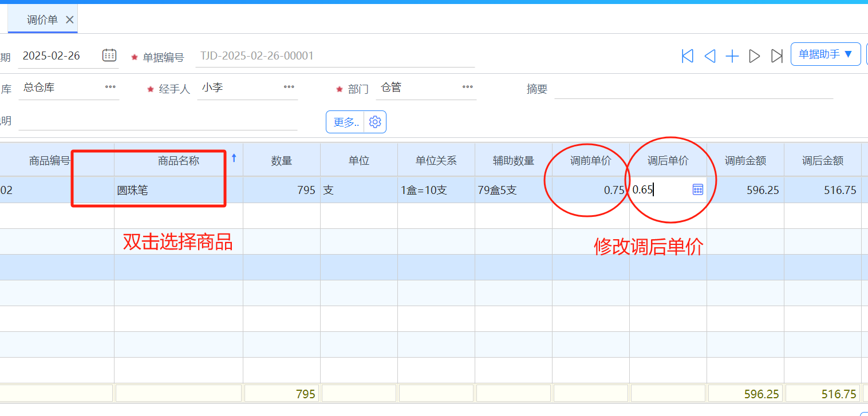Open the 部门 selector ellipsis

pos(468,87)
